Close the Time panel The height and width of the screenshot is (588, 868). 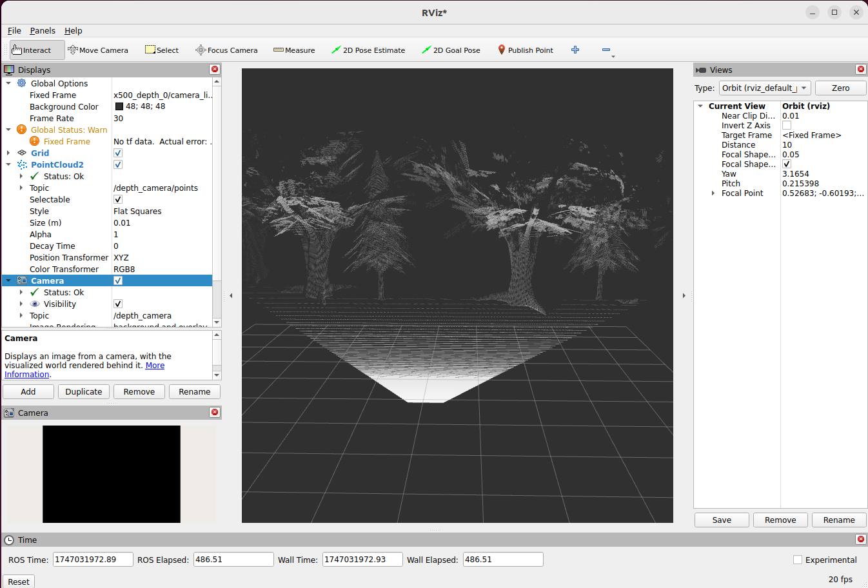coord(860,539)
